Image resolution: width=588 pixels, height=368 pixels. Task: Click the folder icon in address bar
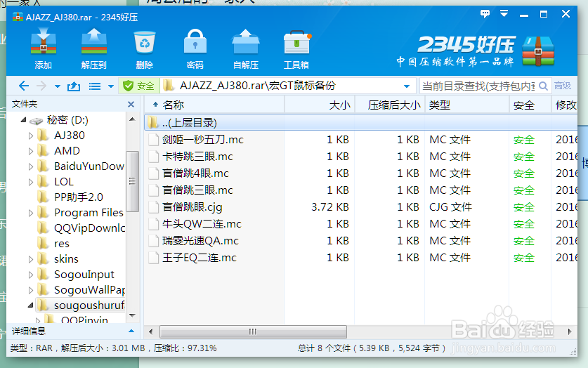(x=169, y=86)
